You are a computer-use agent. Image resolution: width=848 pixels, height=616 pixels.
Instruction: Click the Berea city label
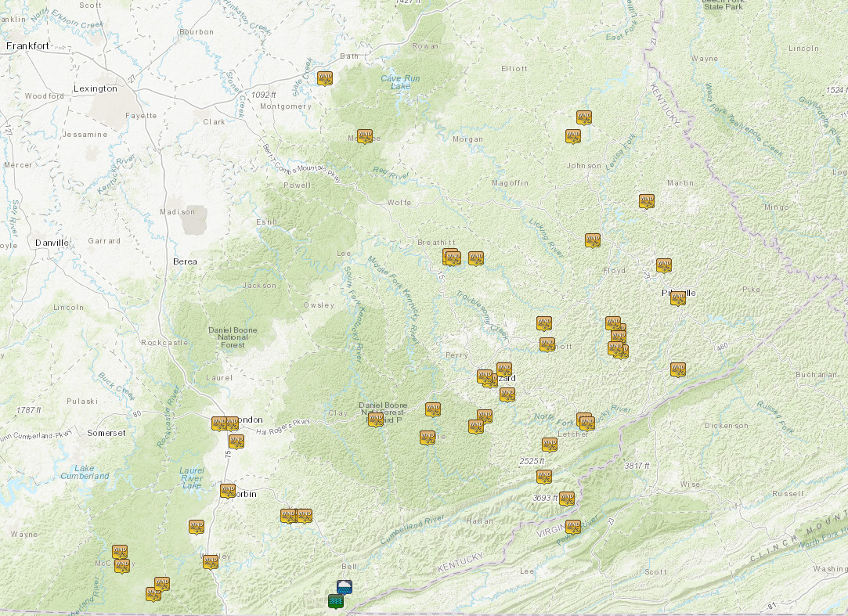(x=185, y=261)
